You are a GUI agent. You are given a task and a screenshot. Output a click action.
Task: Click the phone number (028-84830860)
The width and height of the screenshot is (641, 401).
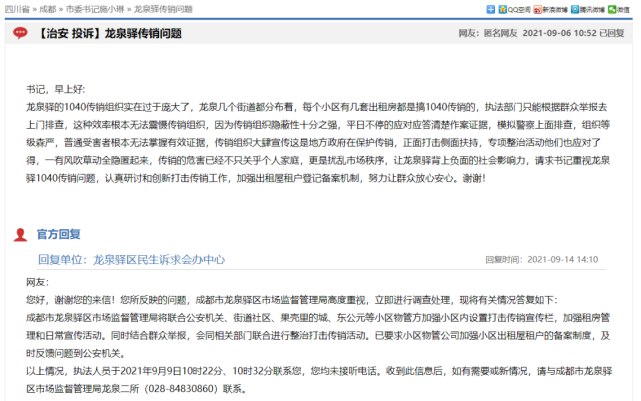coord(182,389)
